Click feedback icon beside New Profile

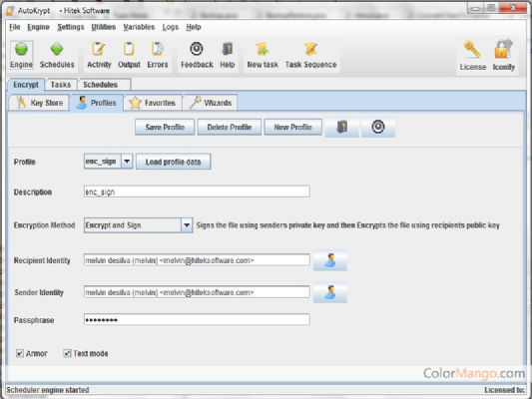[378, 127]
